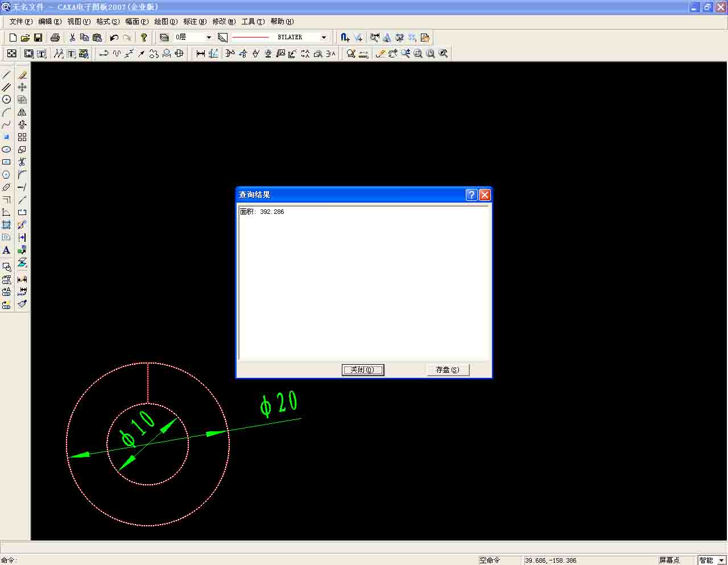Select the Ellipse drawing tool
728x565 pixels.
click(6, 150)
